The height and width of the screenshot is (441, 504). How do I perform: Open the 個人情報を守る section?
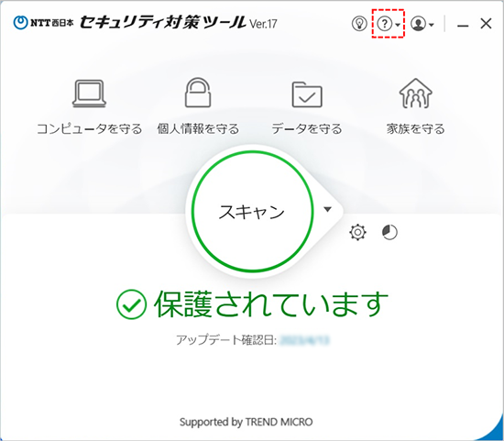(x=198, y=129)
